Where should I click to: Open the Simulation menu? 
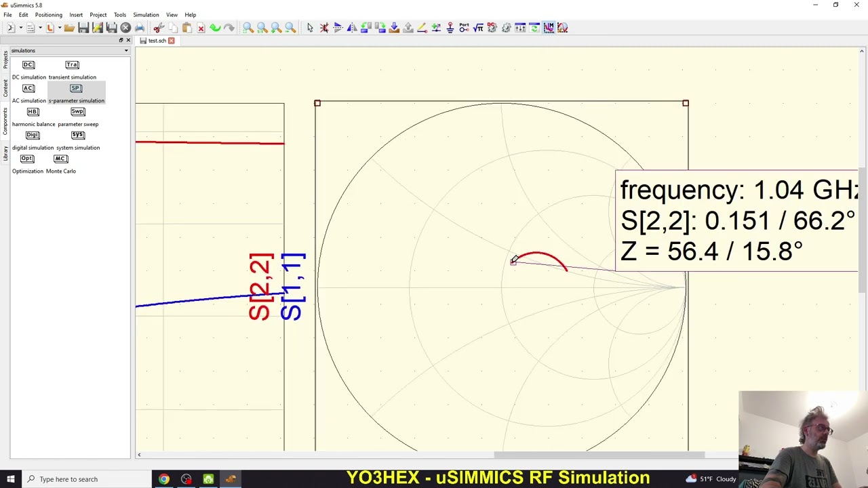pyautogui.click(x=146, y=15)
